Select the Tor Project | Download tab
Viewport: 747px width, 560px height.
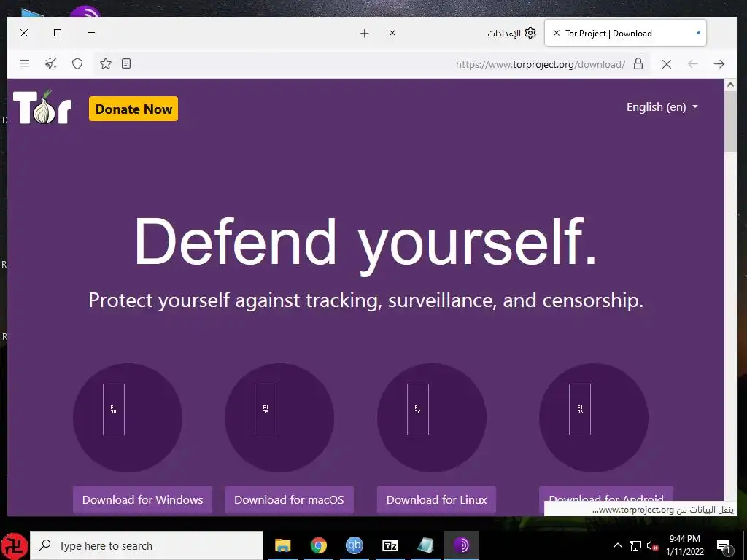[x=625, y=34]
